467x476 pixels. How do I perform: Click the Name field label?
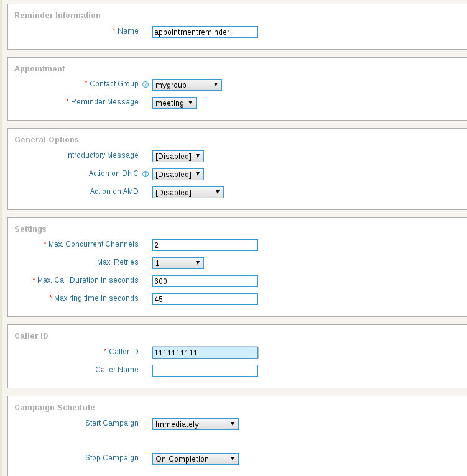click(128, 31)
